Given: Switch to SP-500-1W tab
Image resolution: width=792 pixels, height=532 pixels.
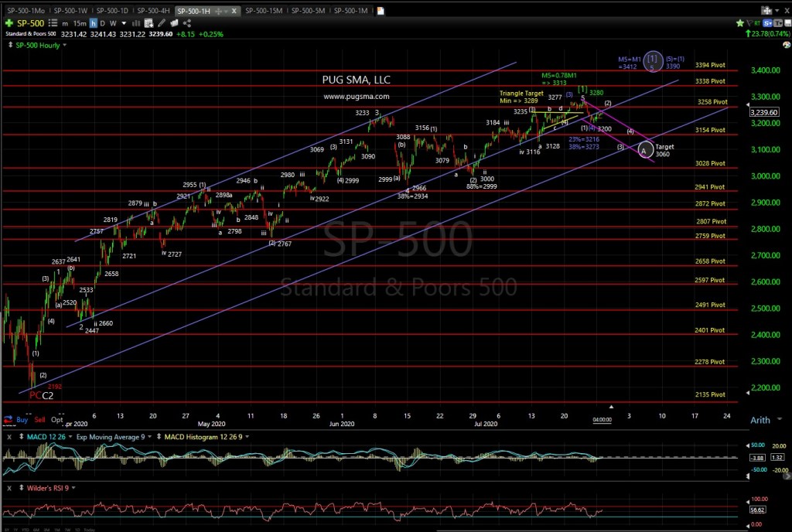Looking at the screenshot, I should (x=70, y=11).
